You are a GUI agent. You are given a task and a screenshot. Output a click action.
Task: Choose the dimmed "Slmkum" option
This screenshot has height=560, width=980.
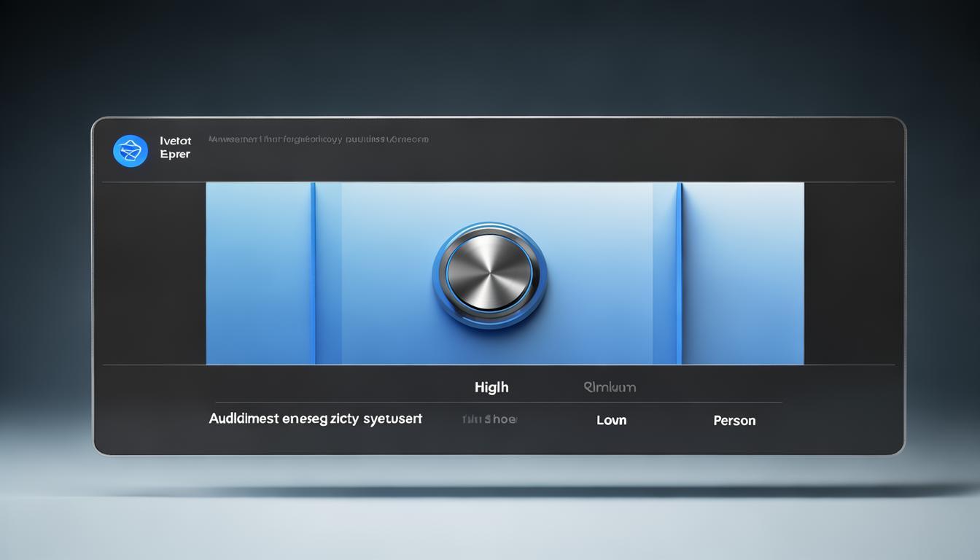610,387
